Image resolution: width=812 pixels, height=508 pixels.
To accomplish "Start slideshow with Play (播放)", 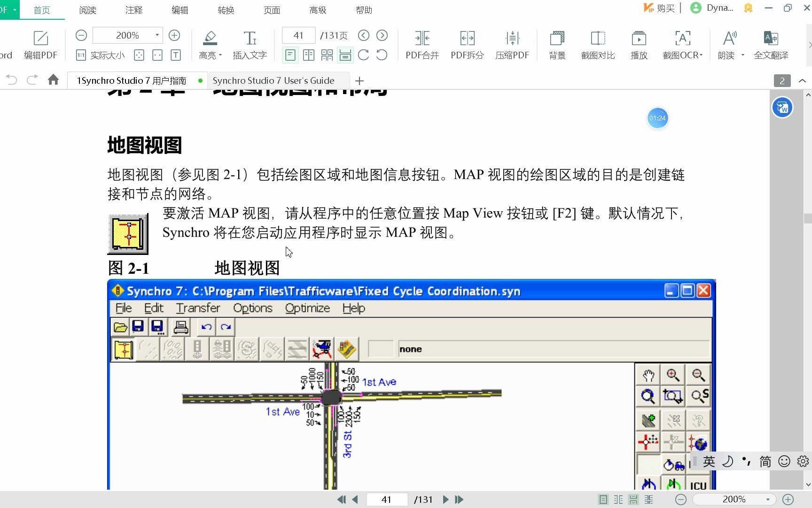I will pyautogui.click(x=639, y=45).
